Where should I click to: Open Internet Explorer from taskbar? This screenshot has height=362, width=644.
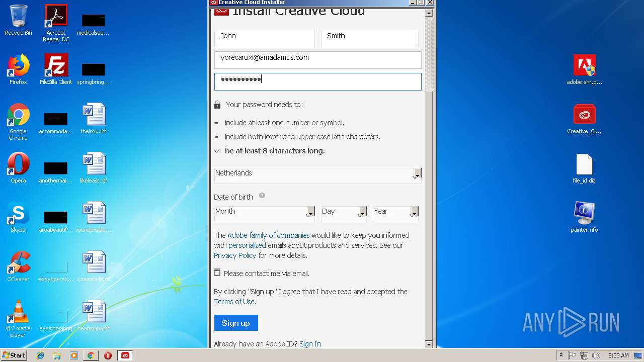pyautogui.click(x=40, y=355)
